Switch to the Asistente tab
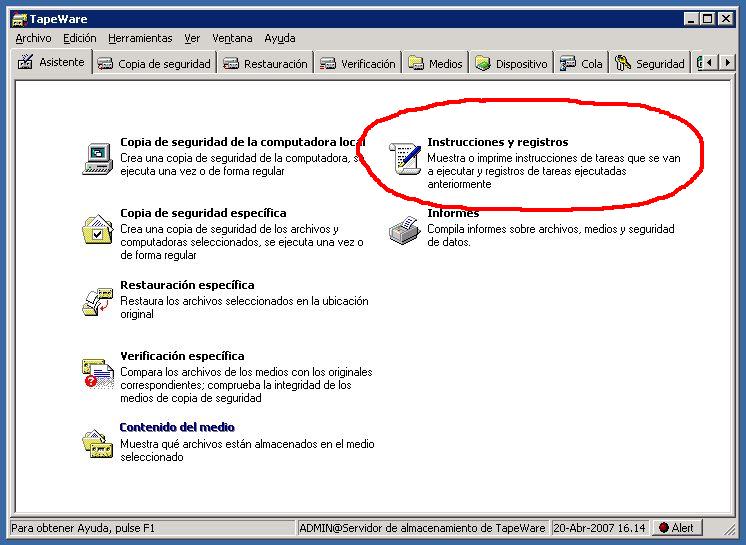The height and width of the screenshot is (545, 746). (x=51, y=62)
